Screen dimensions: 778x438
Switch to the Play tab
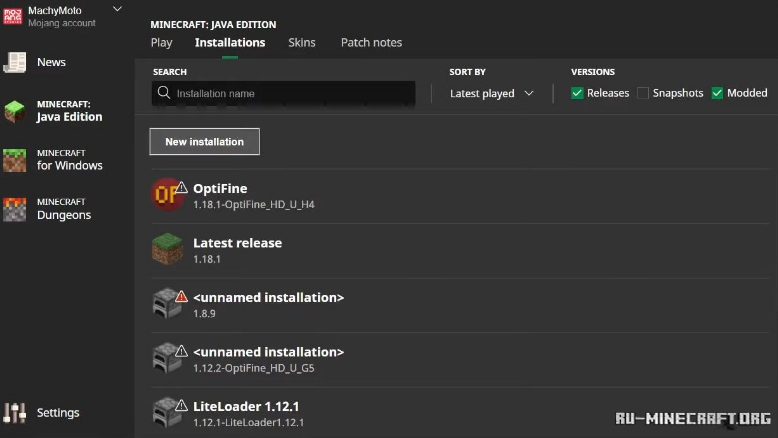(x=161, y=43)
